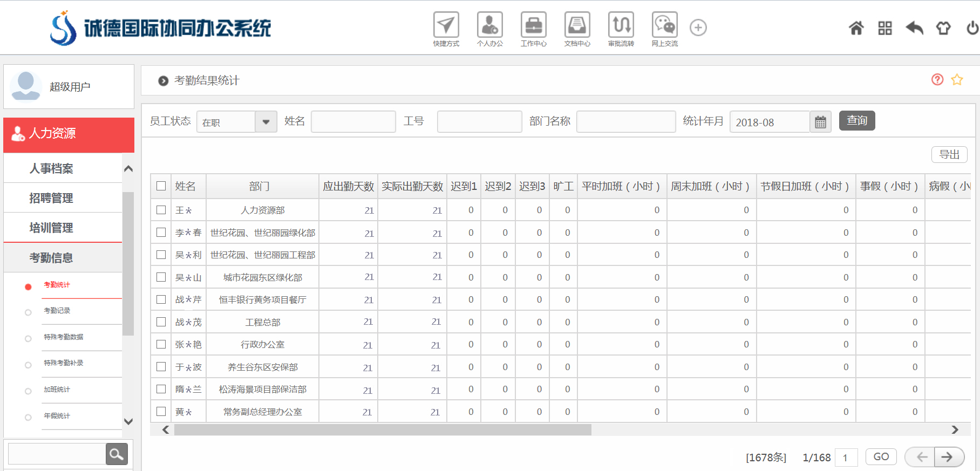Collapse the sidebar menu using up chevron
980x471 pixels.
point(128,169)
